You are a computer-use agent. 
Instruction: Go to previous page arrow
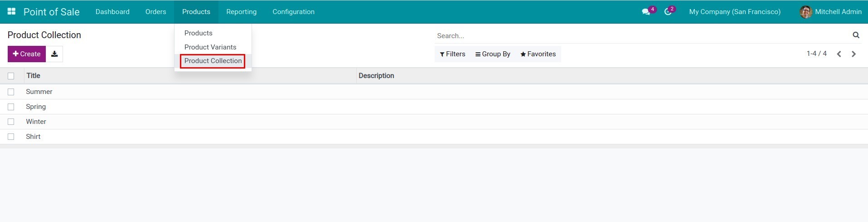pos(839,54)
